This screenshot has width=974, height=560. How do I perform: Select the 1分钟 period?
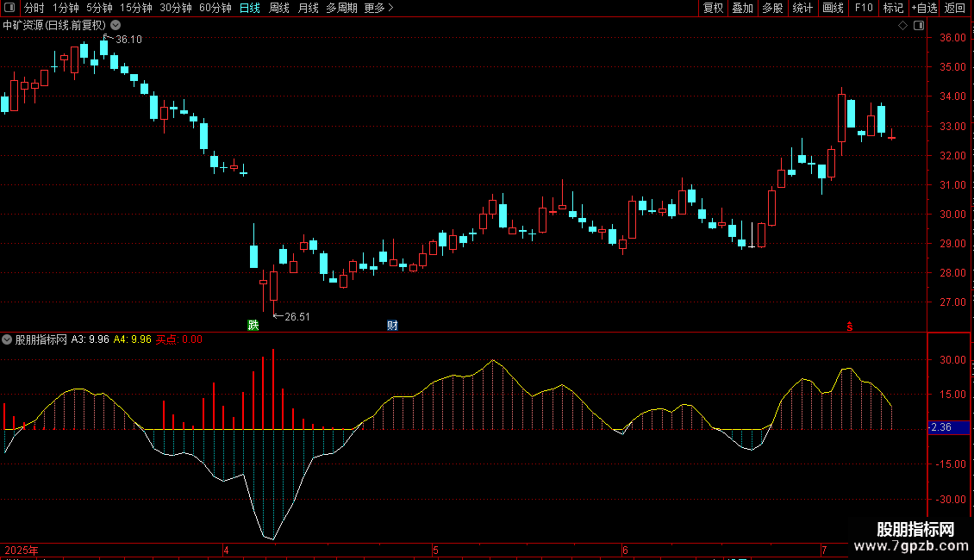tap(66, 8)
